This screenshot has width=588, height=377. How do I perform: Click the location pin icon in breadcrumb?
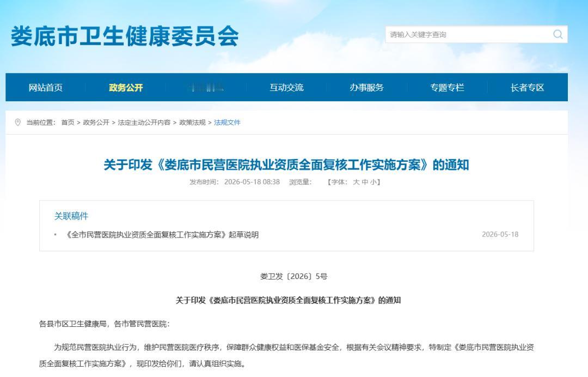(x=17, y=122)
